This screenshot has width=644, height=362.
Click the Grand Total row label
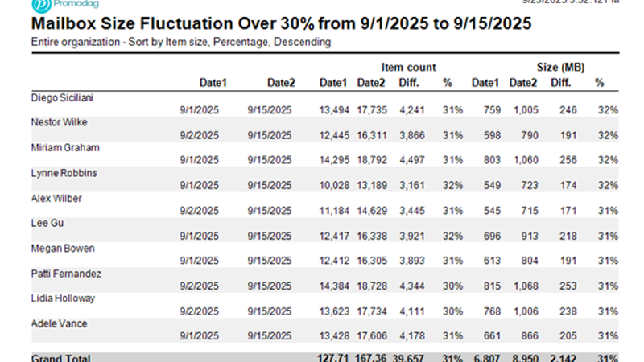[x=61, y=358]
